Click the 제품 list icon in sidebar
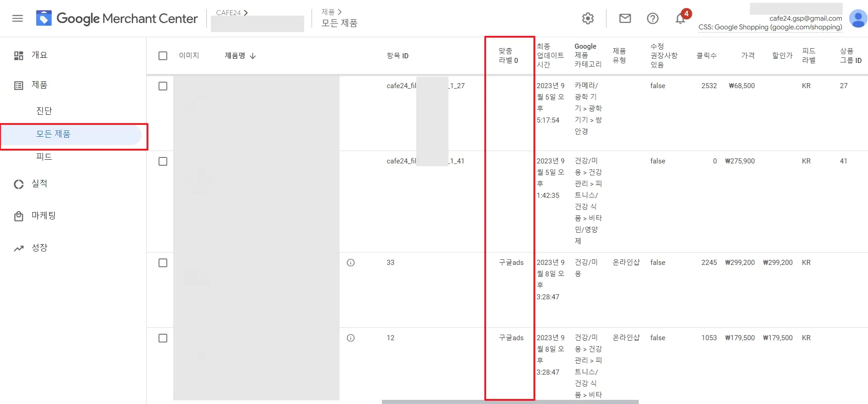The image size is (868, 404). click(x=18, y=85)
